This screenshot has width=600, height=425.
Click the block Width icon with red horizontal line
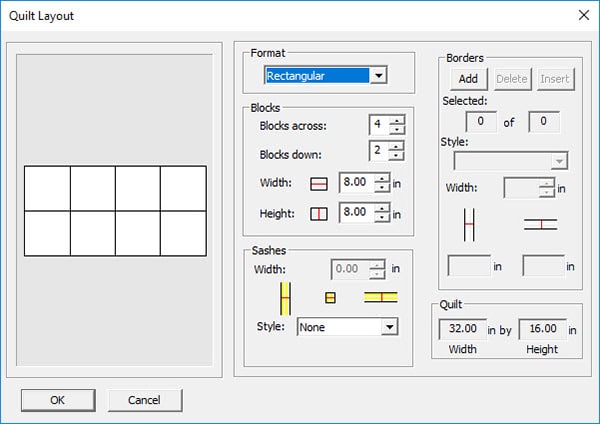click(x=318, y=184)
